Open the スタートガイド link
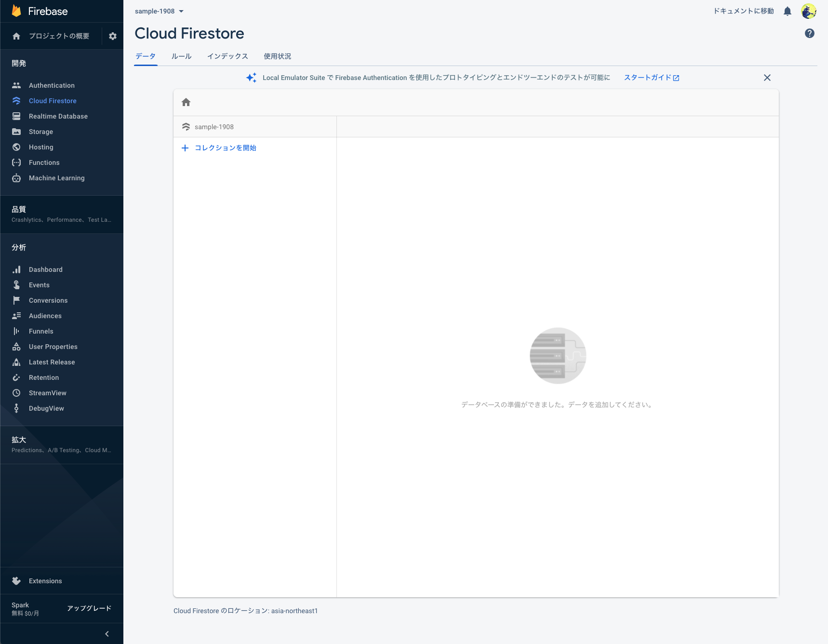Screen dimensions: 828x644 [x=652, y=78]
